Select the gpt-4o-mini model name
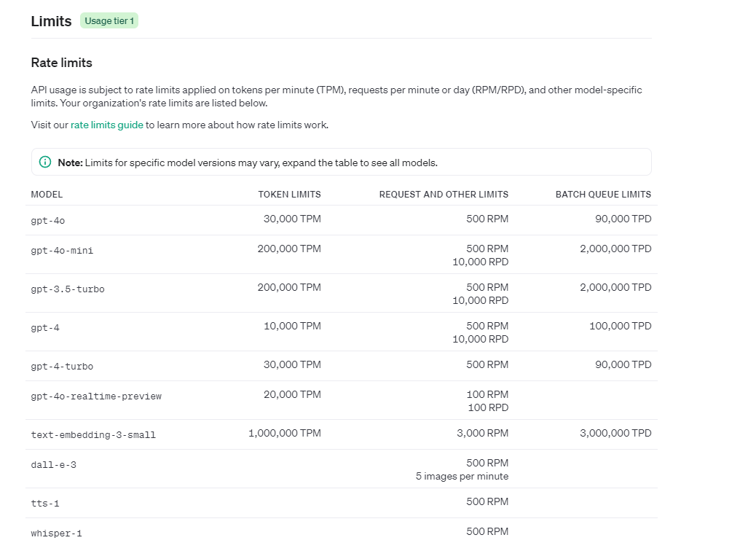This screenshot has width=756, height=551. [x=62, y=251]
